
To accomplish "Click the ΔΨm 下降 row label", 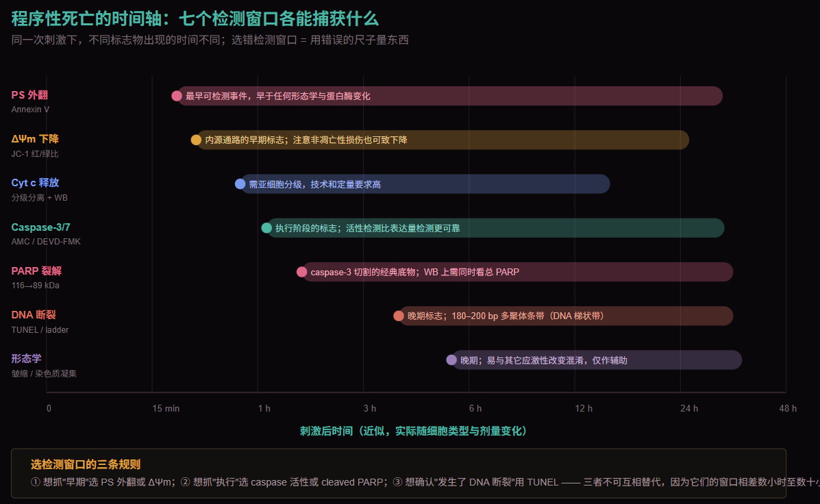I will click(35, 138).
